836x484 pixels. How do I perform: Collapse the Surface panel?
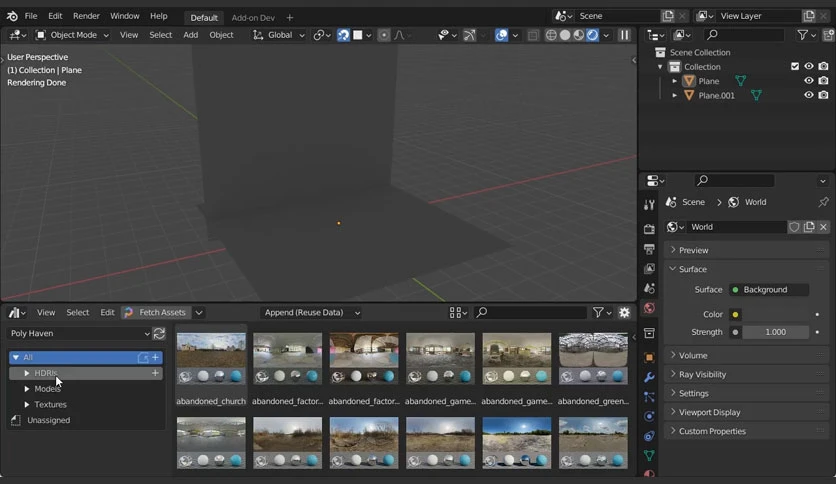click(x=746, y=269)
